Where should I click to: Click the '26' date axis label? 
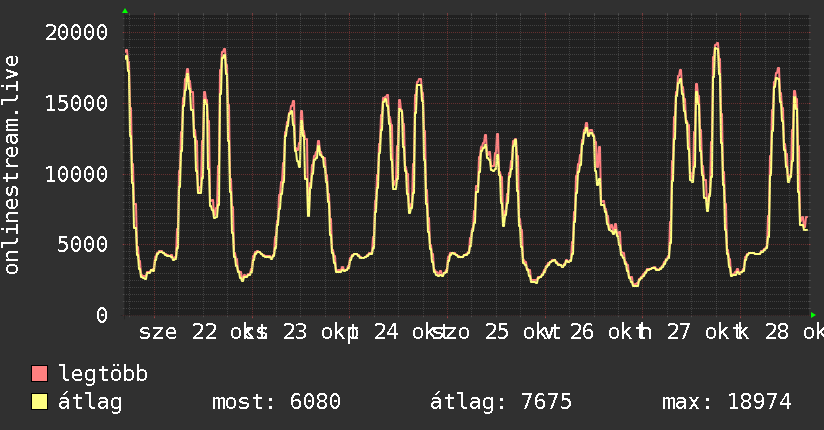tap(582, 332)
